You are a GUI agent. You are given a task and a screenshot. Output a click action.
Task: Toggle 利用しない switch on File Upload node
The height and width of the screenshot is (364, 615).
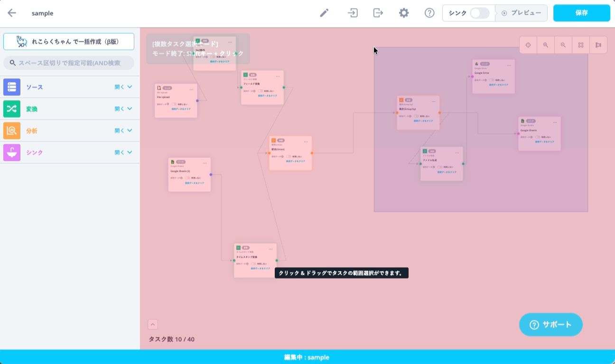point(174,104)
